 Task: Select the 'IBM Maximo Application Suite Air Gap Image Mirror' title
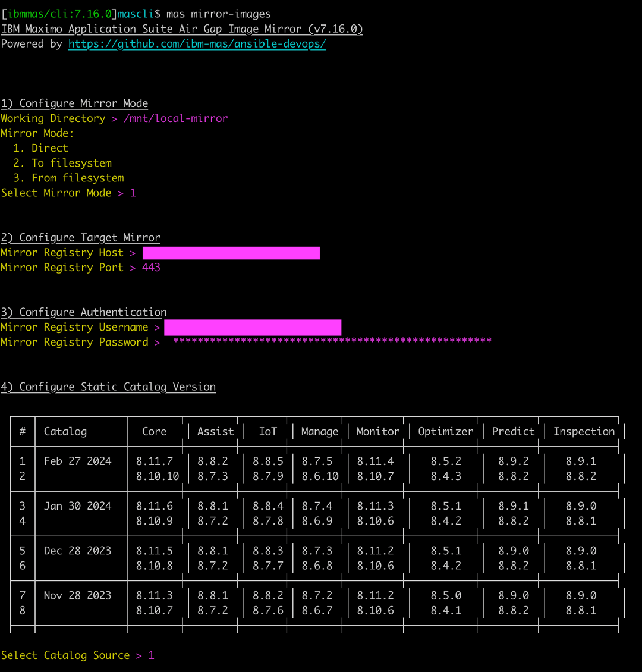151,29
